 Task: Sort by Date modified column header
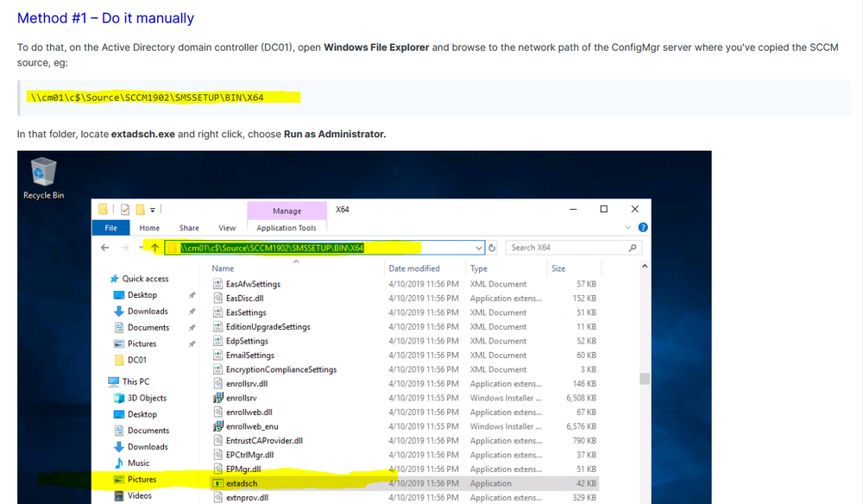pyautogui.click(x=414, y=268)
